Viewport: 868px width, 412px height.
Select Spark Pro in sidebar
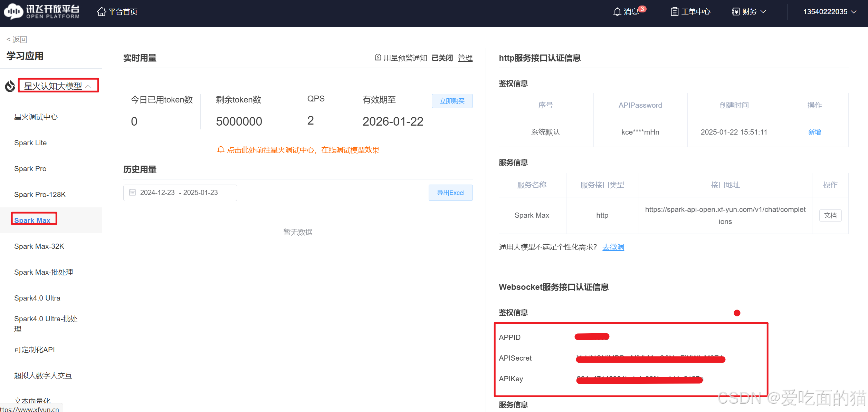[30, 169]
